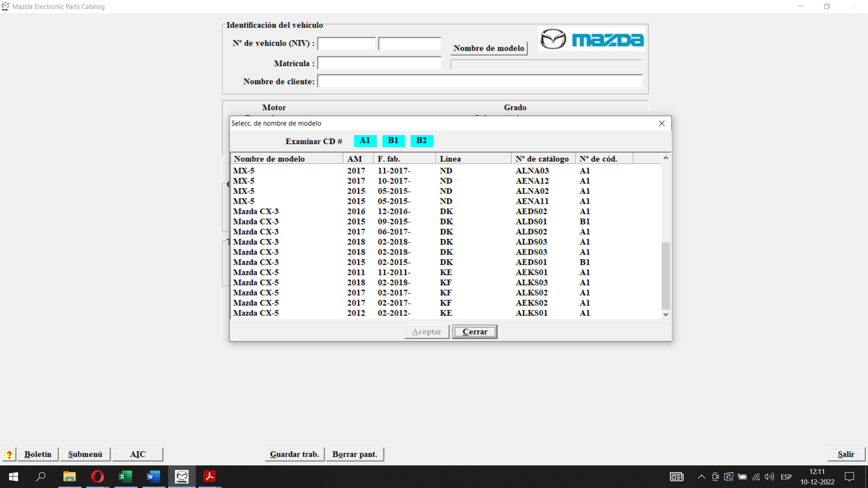Click the AIC button
This screenshot has height=488, width=868.
click(138, 454)
